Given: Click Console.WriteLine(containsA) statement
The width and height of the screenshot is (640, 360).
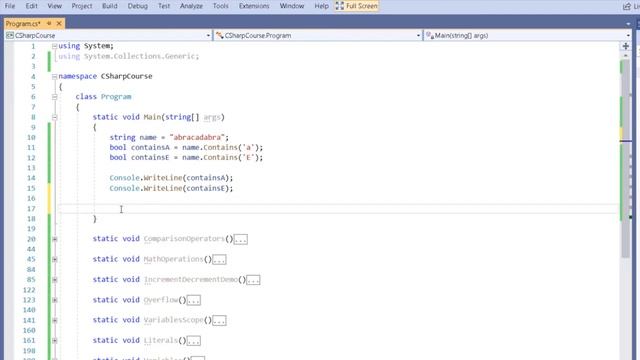Looking at the screenshot, I should click(x=171, y=178).
